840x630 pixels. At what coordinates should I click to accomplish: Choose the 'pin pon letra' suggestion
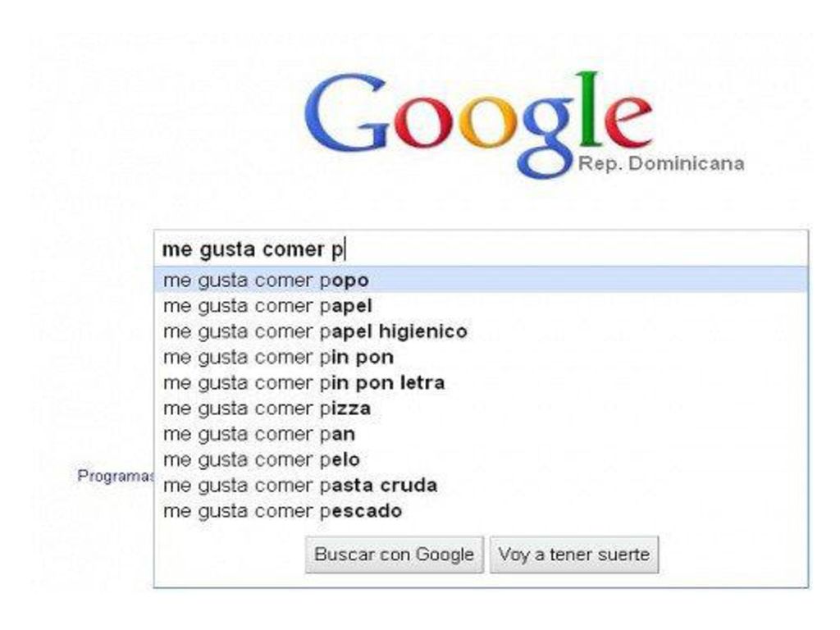(481, 383)
